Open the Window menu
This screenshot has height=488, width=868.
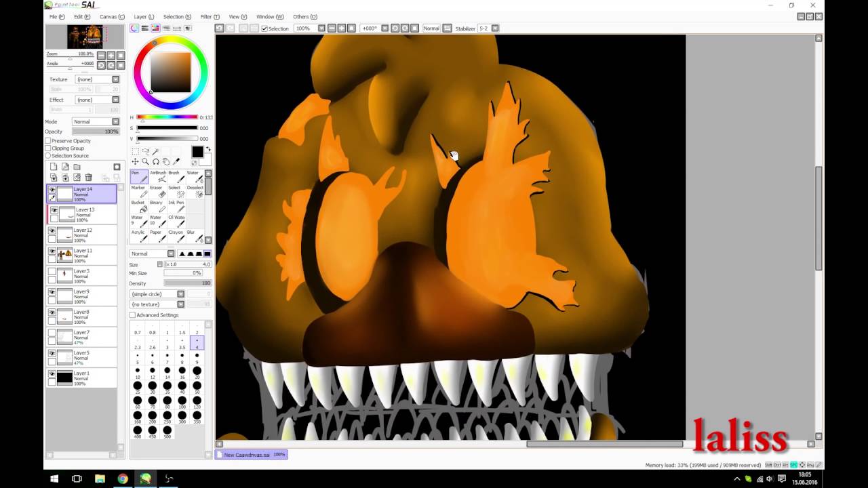click(x=270, y=16)
